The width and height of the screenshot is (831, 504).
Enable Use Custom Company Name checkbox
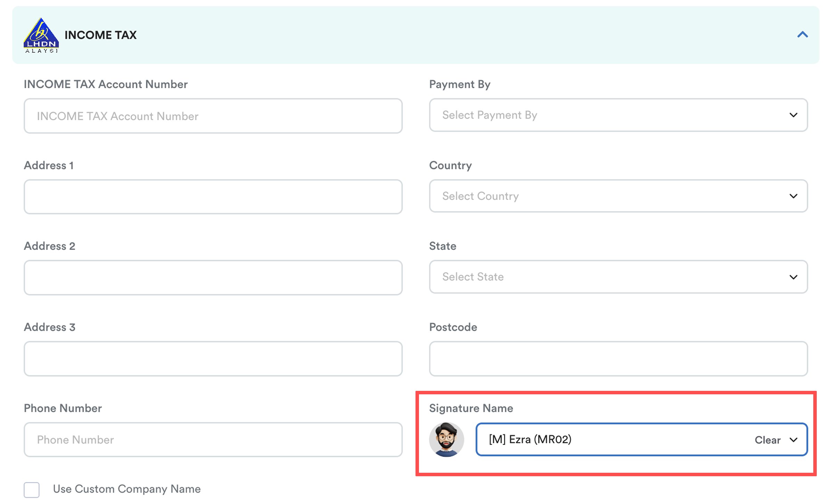(x=32, y=489)
